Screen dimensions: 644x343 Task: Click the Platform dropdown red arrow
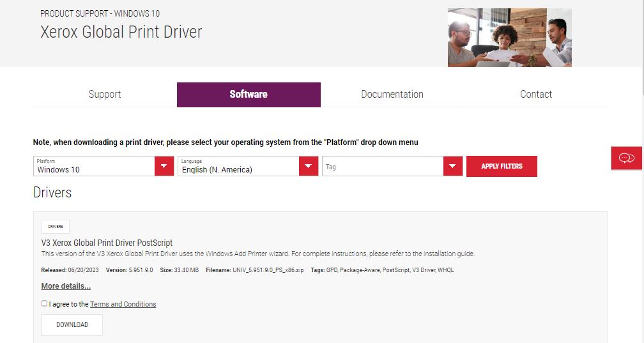[x=164, y=166]
